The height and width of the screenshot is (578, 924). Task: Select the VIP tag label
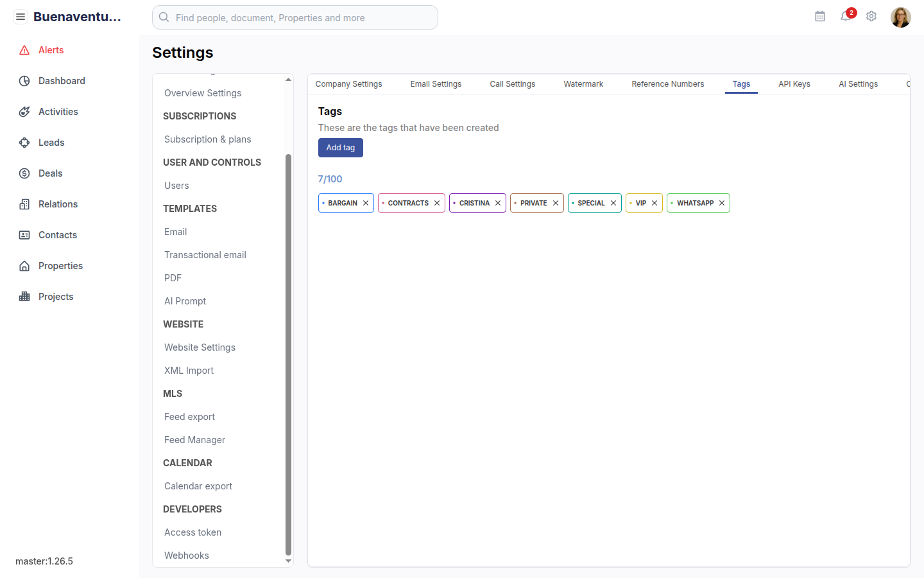(641, 203)
